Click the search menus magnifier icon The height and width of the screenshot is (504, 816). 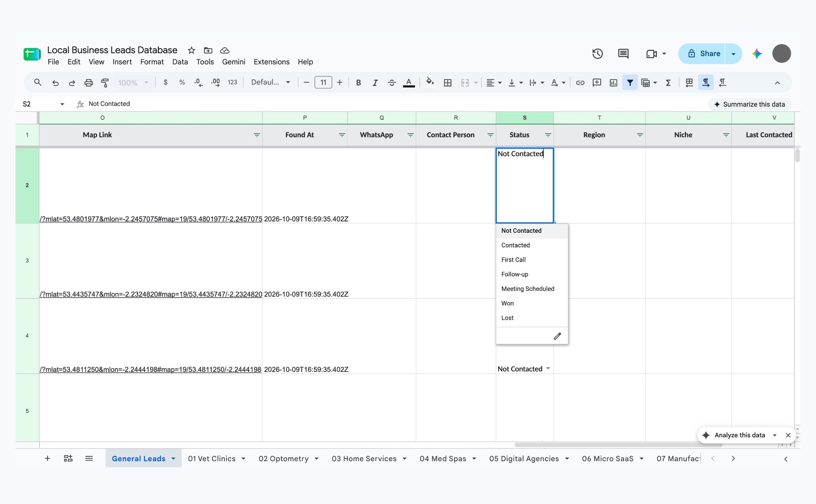pyautogui.click(x=38, y=82)
